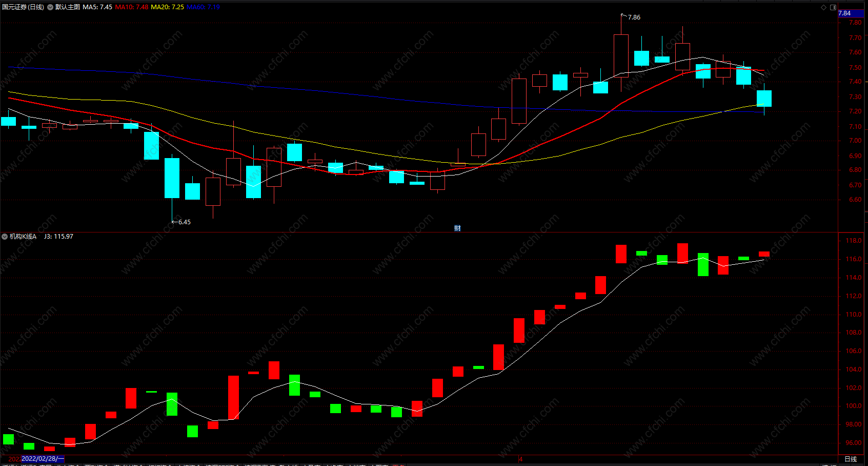Screen dimensions: 868x466
Task: Click the 7.86 high price annotation
Action: (634, 17)
